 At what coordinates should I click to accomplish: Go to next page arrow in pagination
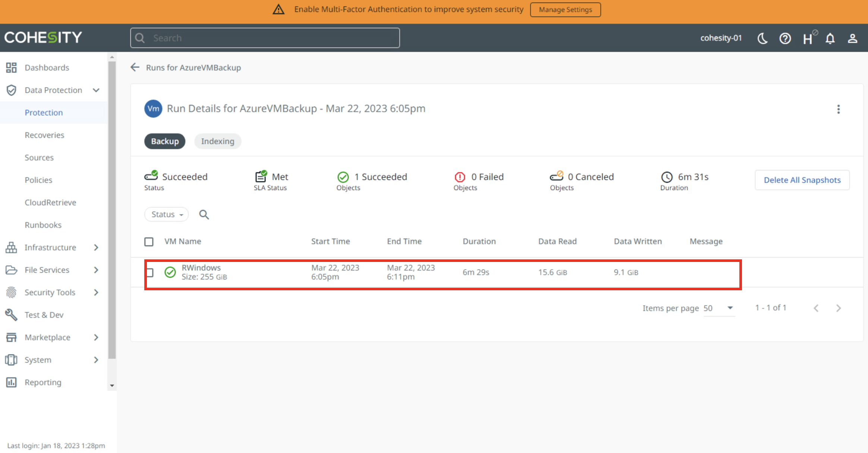(839, 308)
